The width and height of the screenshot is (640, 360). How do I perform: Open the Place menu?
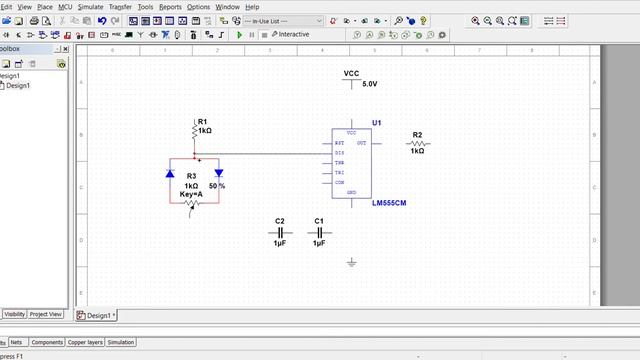coord(45,7)
